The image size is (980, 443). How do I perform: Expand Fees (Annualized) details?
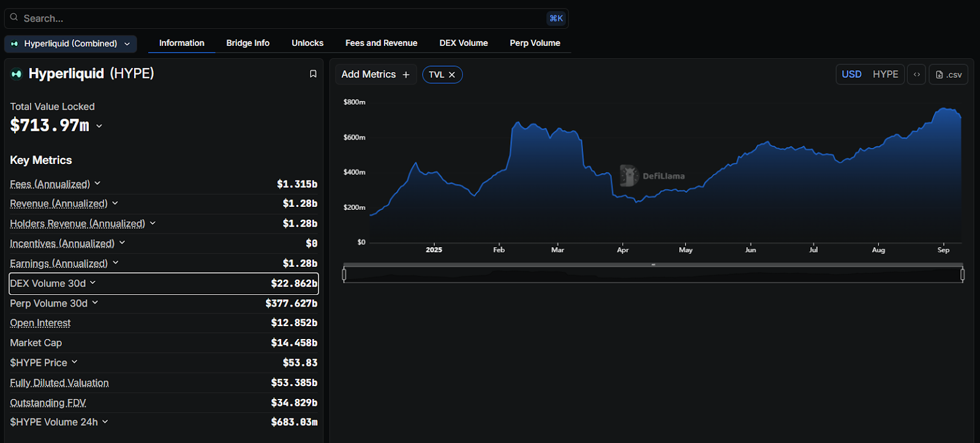(x=97, y=184)
